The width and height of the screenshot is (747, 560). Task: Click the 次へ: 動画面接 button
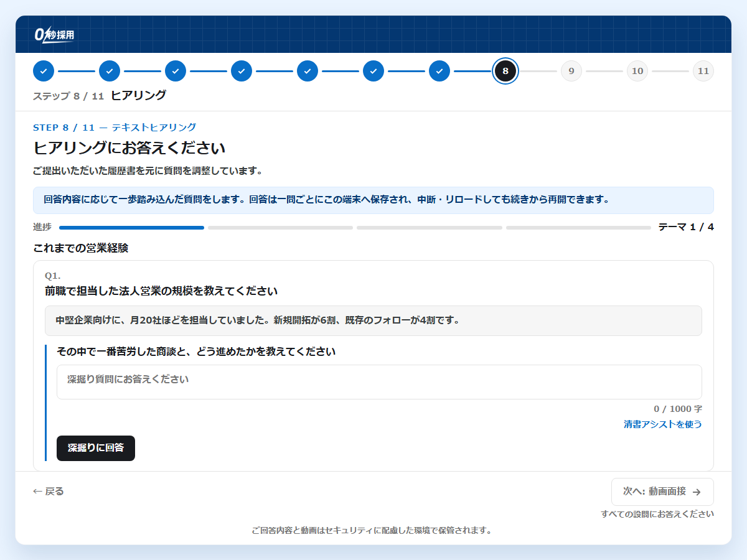tap(662, 492)
